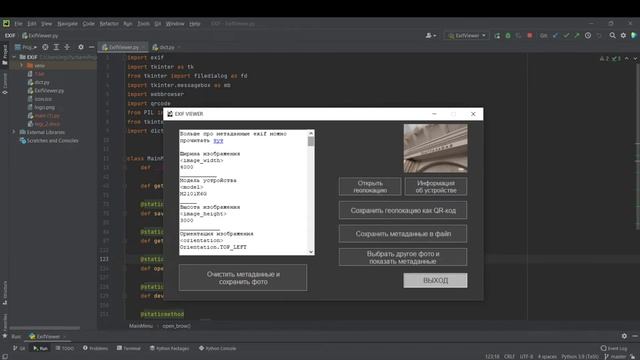Click the photo thumbnail in EXIF Viewer
640x360 pixels.
[436, 149]
